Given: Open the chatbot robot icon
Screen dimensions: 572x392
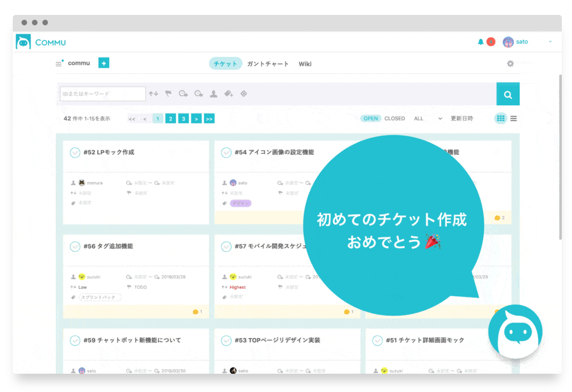Looking at the screenshot, I should coord(515,332).
